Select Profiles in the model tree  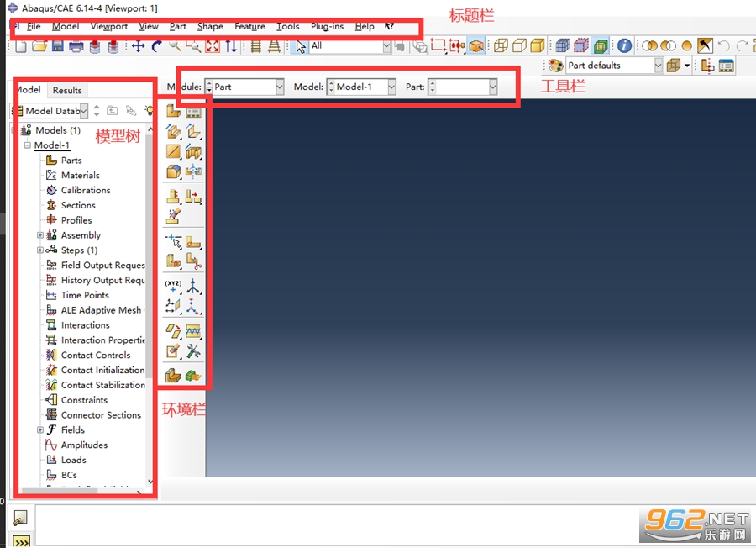(76, 220)
